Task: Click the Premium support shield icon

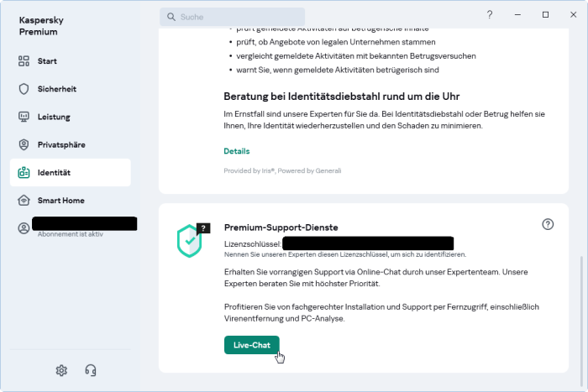Action: [193, 240]
